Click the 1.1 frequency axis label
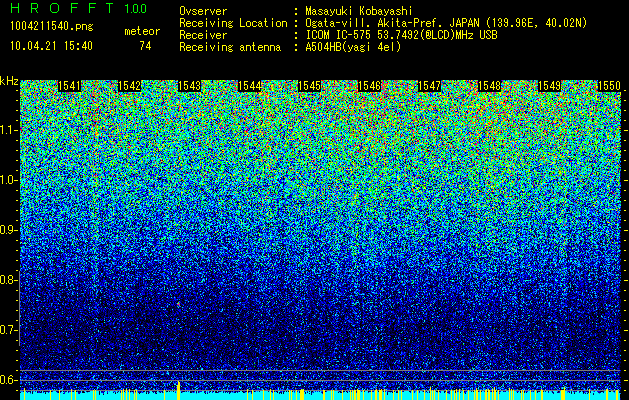 8,130
